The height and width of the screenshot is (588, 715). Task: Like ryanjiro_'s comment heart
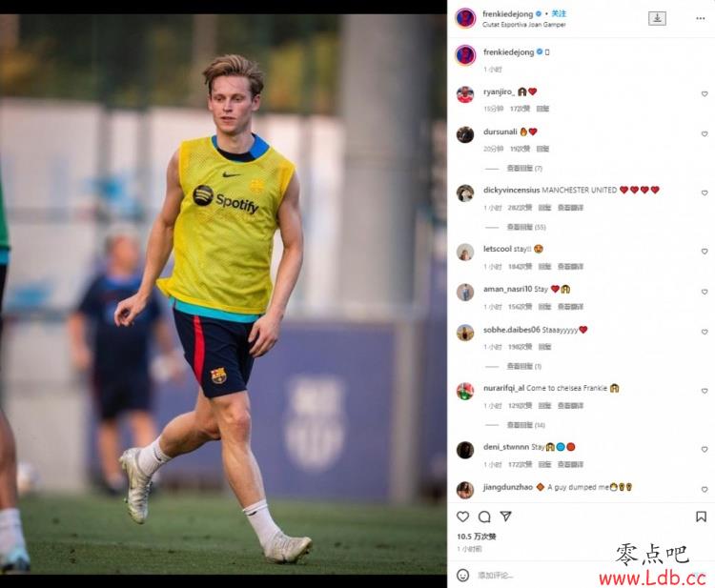(705, 94)
